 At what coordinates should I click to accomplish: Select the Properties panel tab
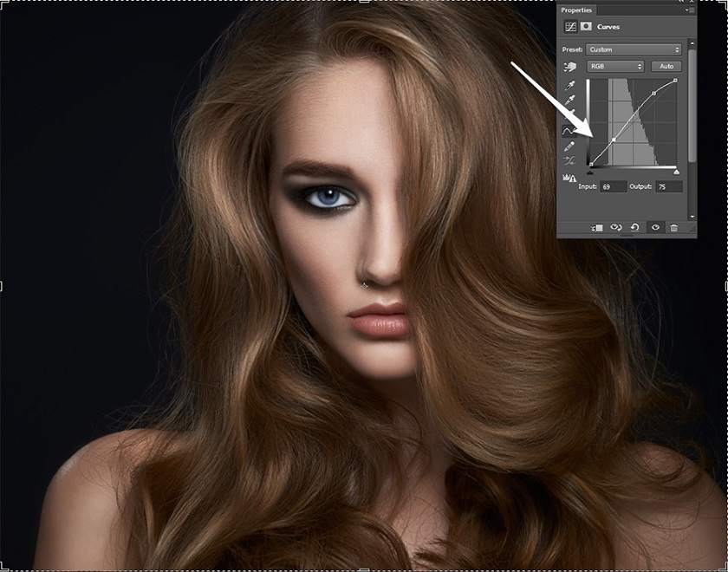(577, 10)
